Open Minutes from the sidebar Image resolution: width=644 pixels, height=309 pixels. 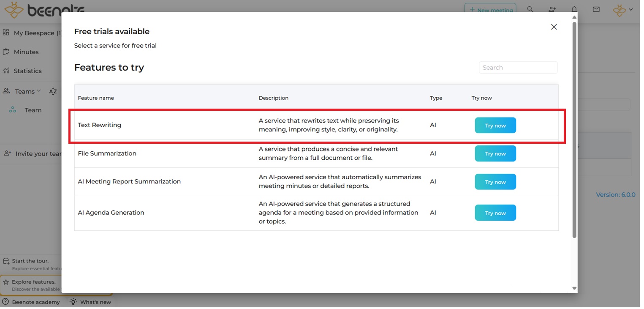pos(26,52)
